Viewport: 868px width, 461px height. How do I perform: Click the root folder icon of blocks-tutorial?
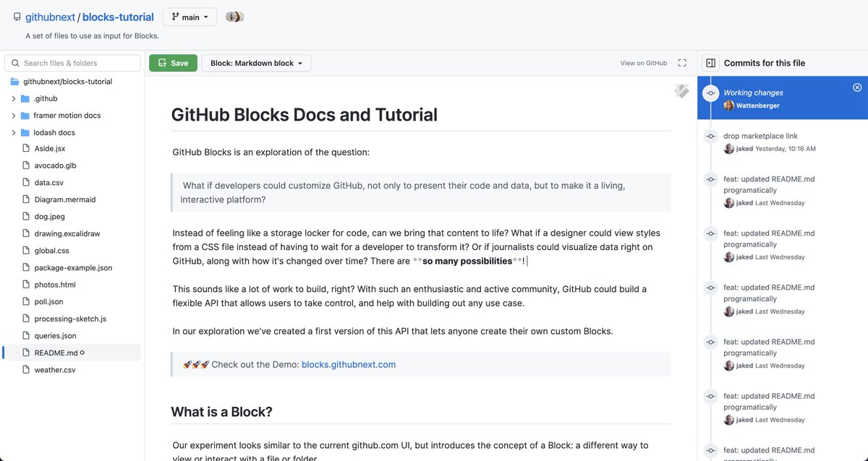[14, 82]
